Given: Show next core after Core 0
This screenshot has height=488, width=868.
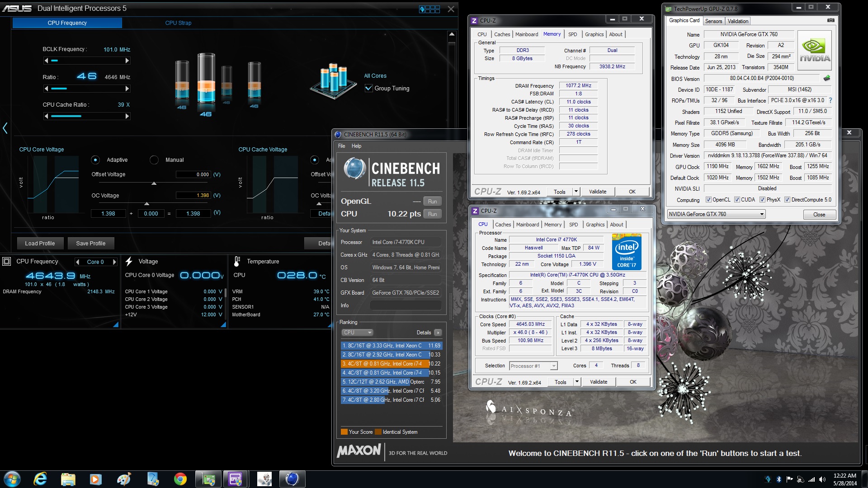Looking at the screenshot, I should coord(114,262).
